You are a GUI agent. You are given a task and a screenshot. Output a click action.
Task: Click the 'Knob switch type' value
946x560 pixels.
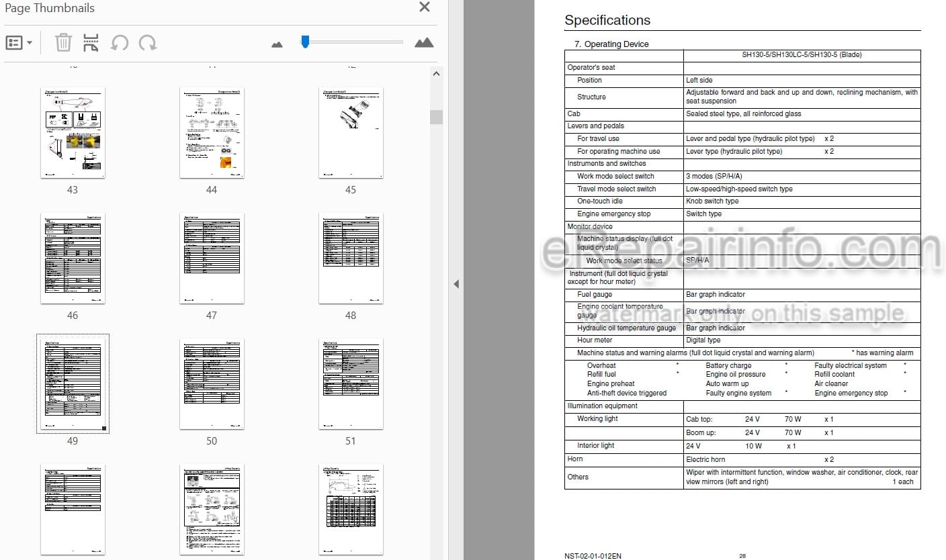(712, 201)
